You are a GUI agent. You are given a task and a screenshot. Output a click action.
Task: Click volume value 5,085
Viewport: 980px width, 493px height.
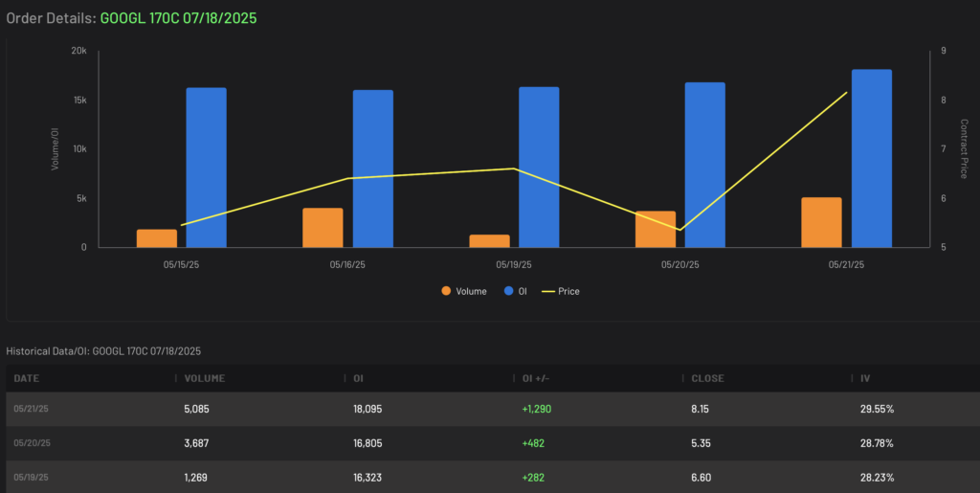tap(197, 410)
